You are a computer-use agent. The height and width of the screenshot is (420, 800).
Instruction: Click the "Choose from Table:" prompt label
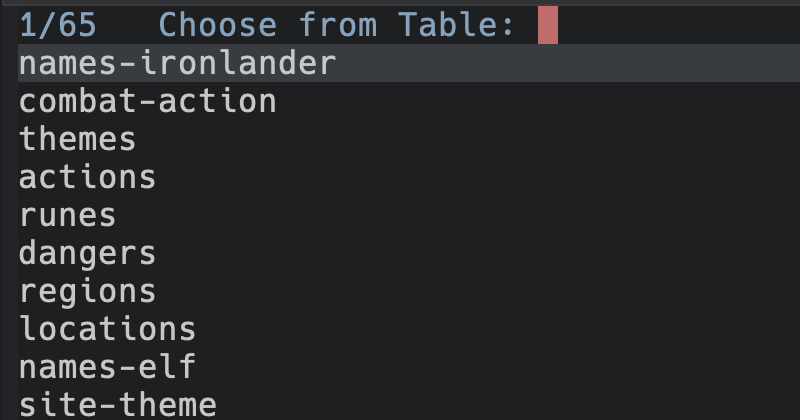(x=336, y=24)
